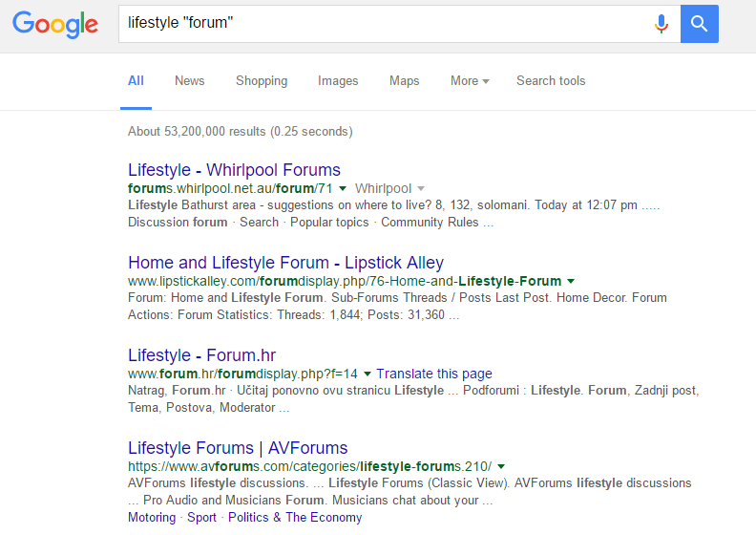Screen dimensions: 756x535
Task: Click snippet text with Threads: 1,844
Action: coord(397,307)
